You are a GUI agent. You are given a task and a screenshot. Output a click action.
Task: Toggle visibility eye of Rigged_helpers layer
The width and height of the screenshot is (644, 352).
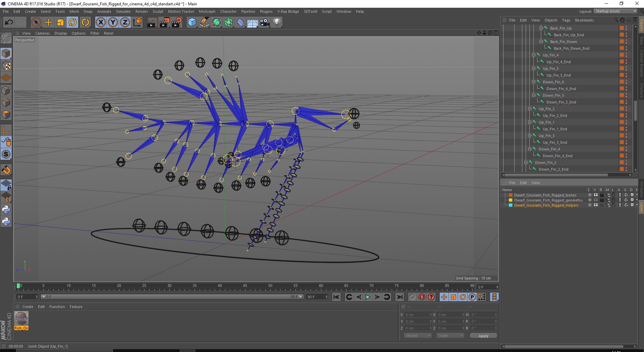click(596, 205)
